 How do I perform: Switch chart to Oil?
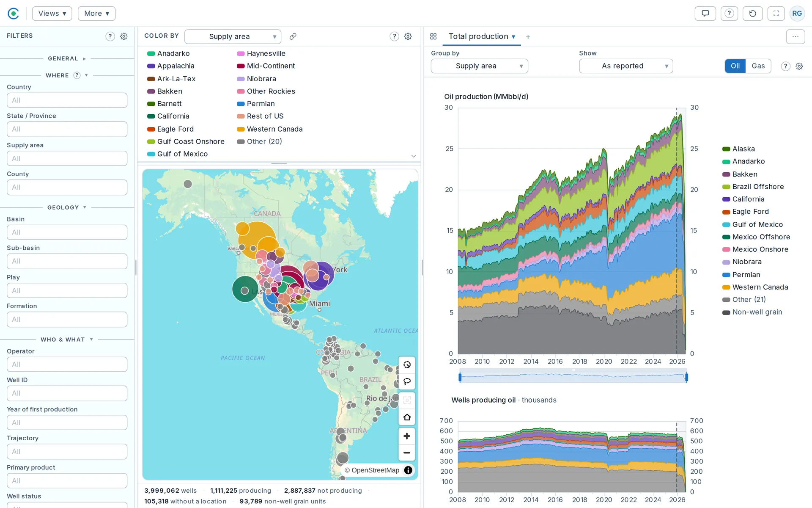click(735, 66)
